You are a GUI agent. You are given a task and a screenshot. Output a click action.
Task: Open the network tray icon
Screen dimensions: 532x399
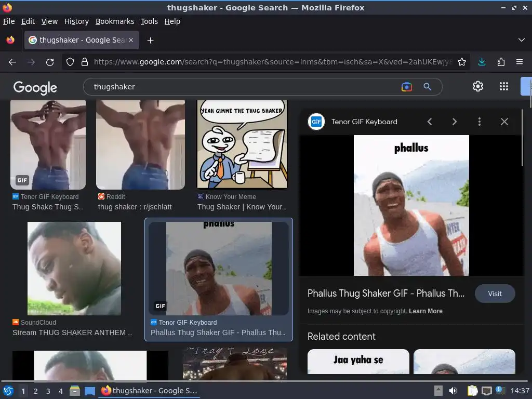[x=486, y=391]
